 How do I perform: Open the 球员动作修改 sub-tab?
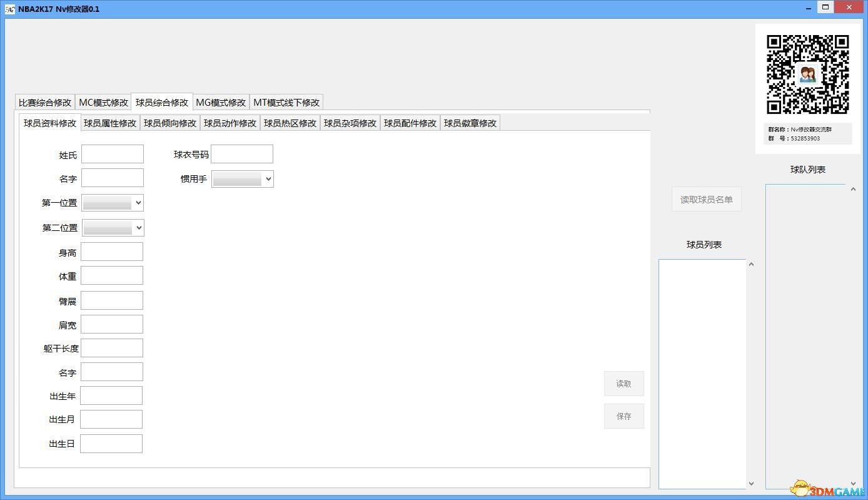coord(230,123)
